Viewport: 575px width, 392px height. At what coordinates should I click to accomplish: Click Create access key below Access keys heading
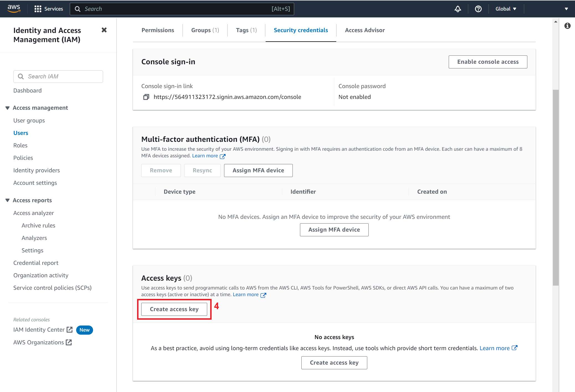click(174, 309)
